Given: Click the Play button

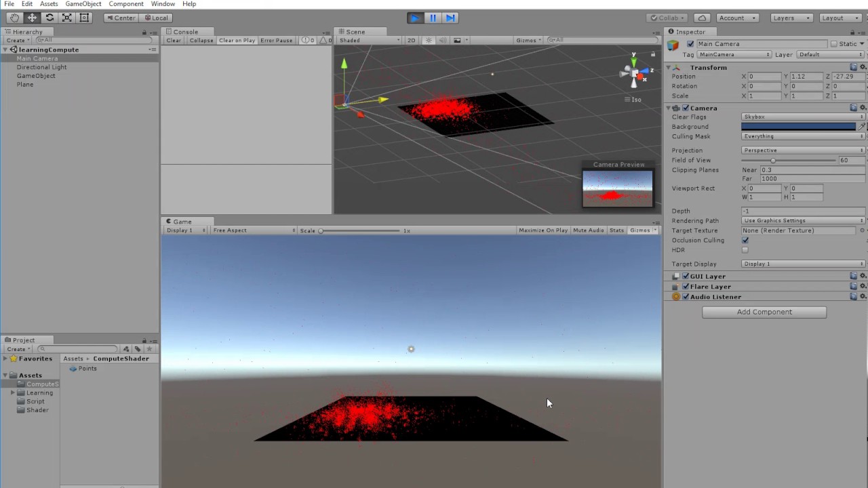Looking at the screenshot, I should [415, 18].
